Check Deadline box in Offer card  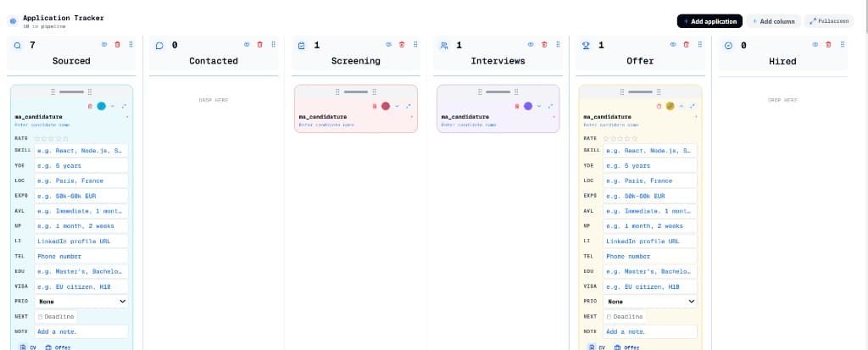(x=609, y=317)
